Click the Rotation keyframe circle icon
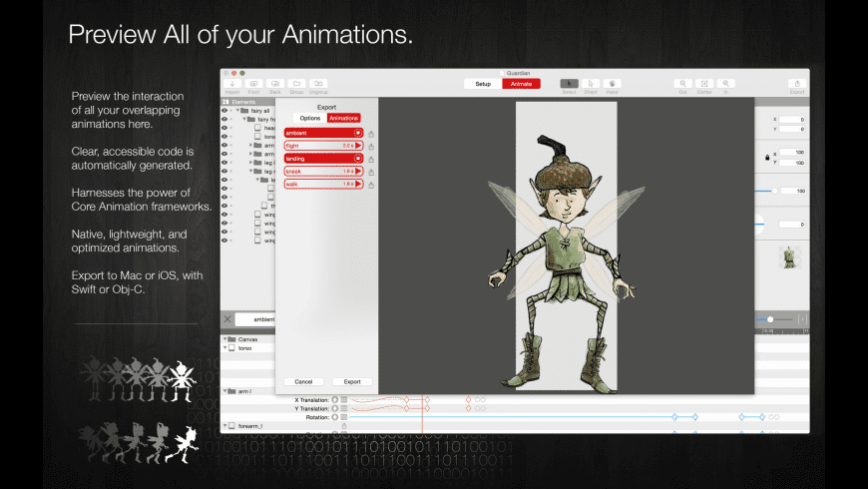 [x=335, y=417]
